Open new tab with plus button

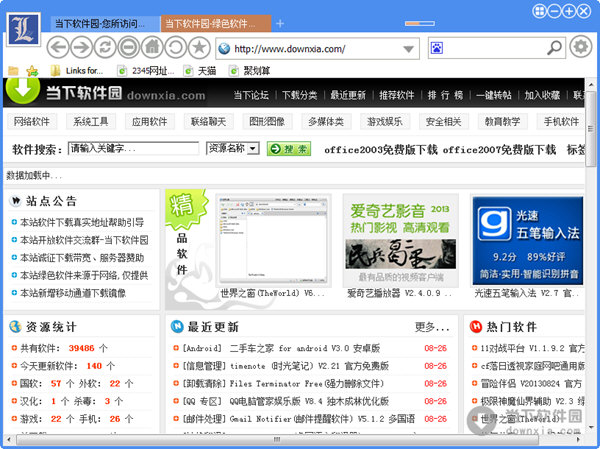coord(280,24)
